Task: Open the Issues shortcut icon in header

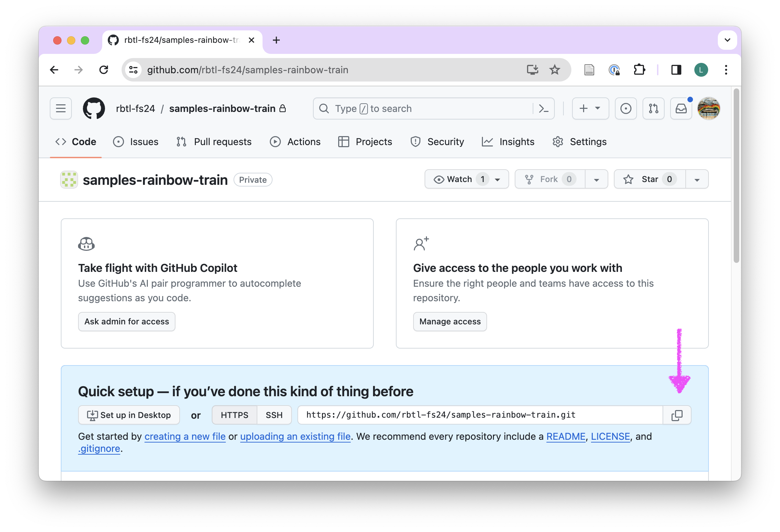Action: [x=626, y=108]
